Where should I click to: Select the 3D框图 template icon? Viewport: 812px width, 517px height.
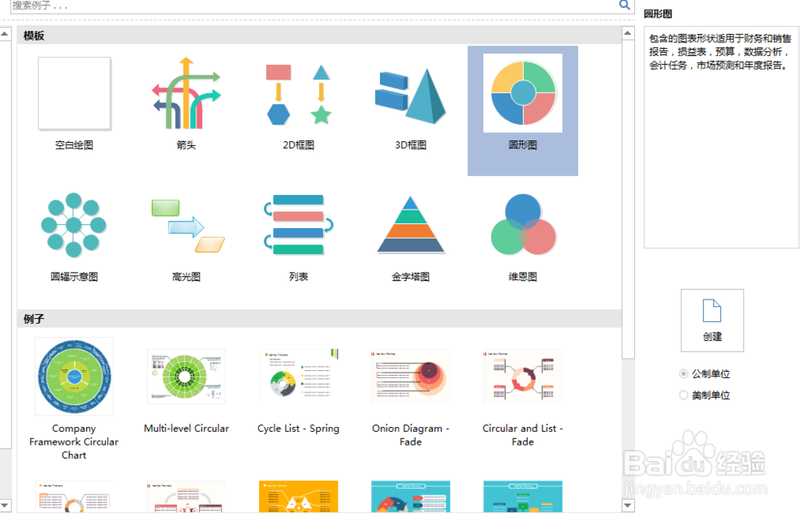(x=411, y=96)
